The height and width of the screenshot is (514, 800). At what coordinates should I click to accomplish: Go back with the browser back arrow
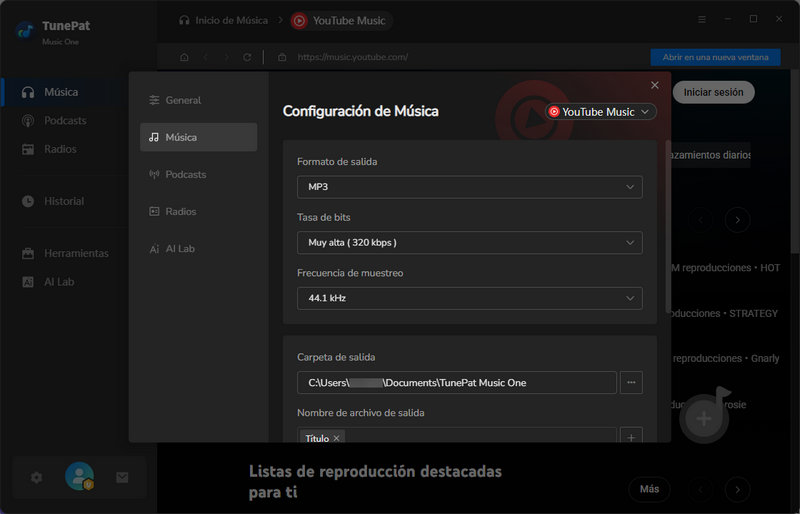(206, 58)
